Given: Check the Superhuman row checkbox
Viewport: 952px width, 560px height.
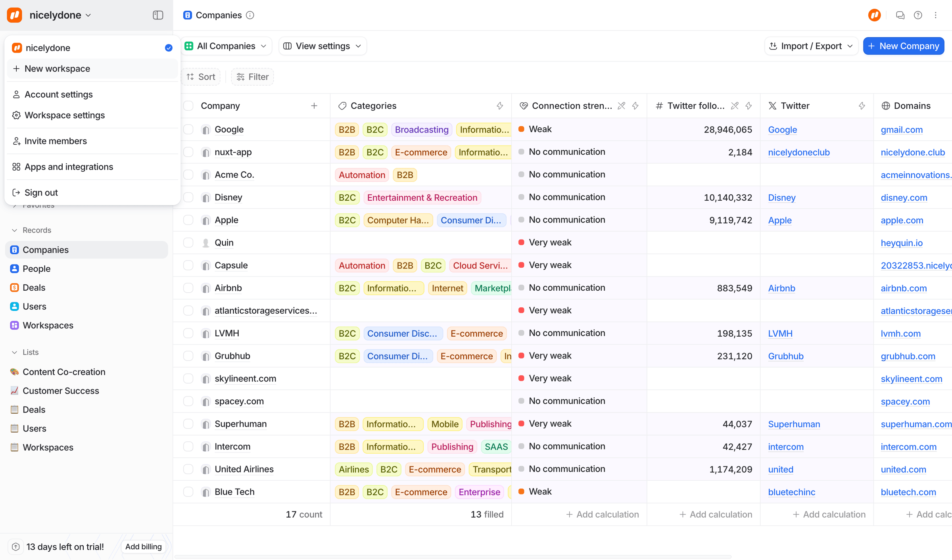Looking at the screenshot, I should tap(188, 424).
